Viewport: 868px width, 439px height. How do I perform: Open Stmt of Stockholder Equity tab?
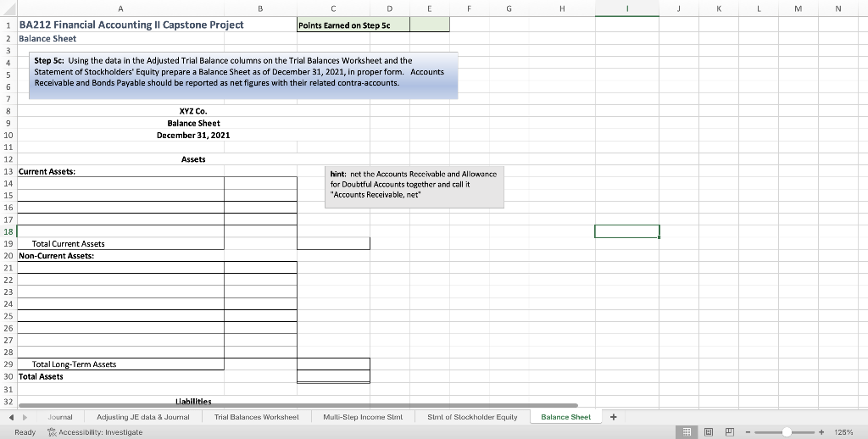click(x=472, y=417)
